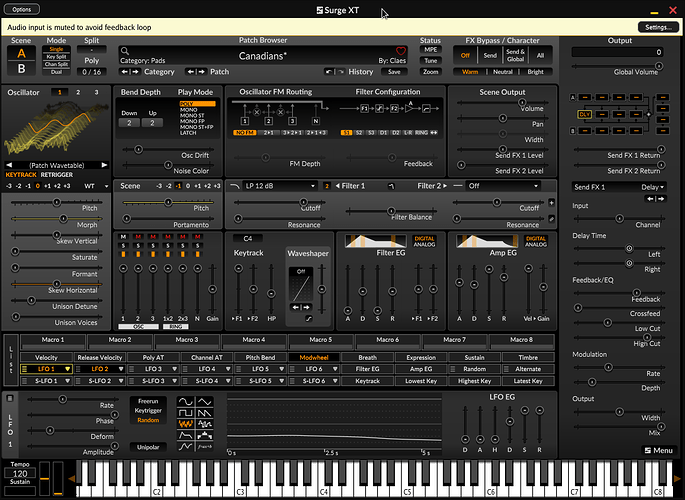Click the previous FX preset arrow

click(x=650, y=199)
